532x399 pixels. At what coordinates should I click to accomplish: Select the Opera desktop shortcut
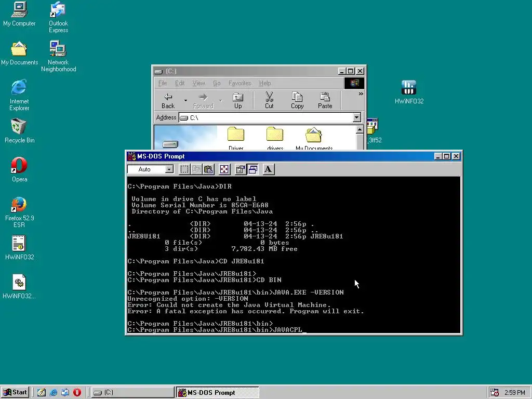tap(19, 170)
